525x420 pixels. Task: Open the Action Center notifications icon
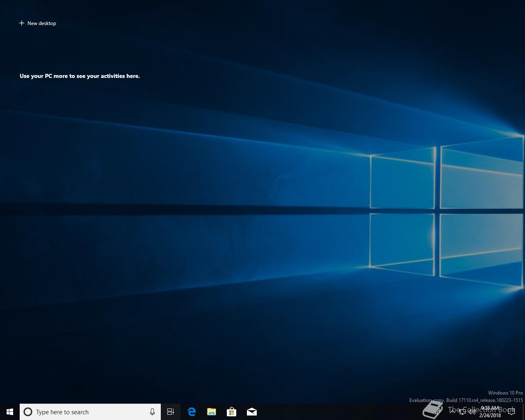point(511,412)
